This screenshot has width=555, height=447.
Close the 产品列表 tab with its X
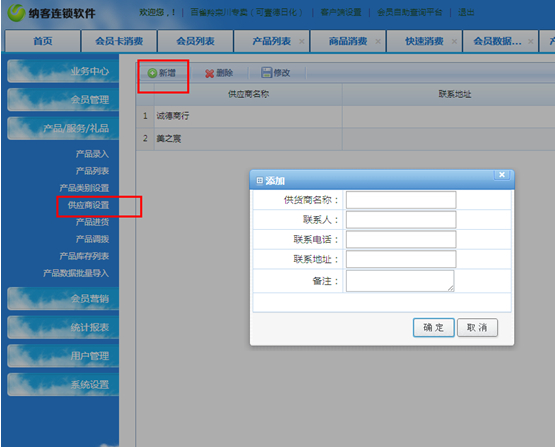(x=302, y=41)
